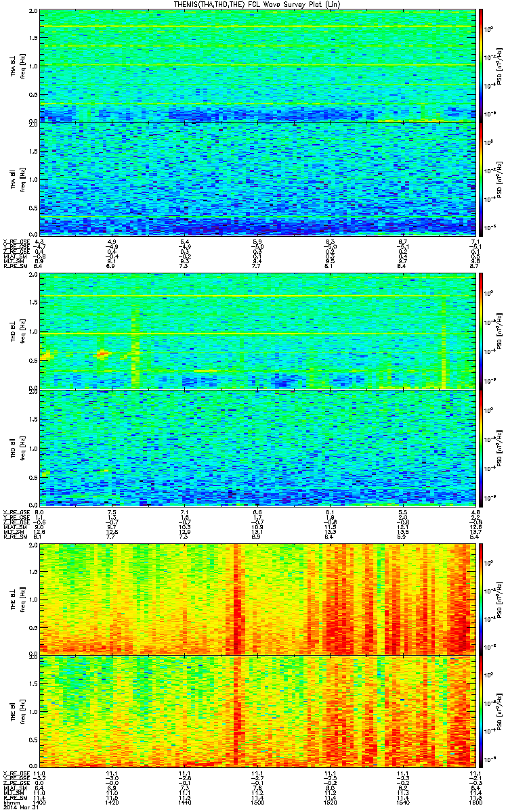Image resolution: width=508 pixels, height=812 pixels.
Task: Click the 'THE BL freq [Hz]' axis label
Action: pyautogui.click(x=17, y=598)
